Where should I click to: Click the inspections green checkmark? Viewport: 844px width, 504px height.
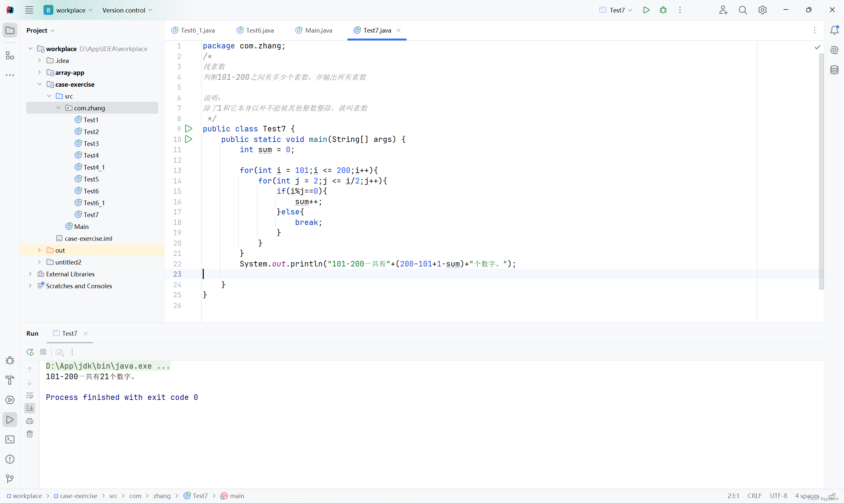pyautogui.click(x=818, y=47)
